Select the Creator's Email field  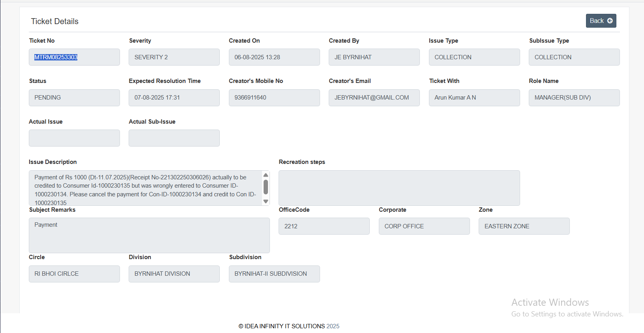[374, 98]
